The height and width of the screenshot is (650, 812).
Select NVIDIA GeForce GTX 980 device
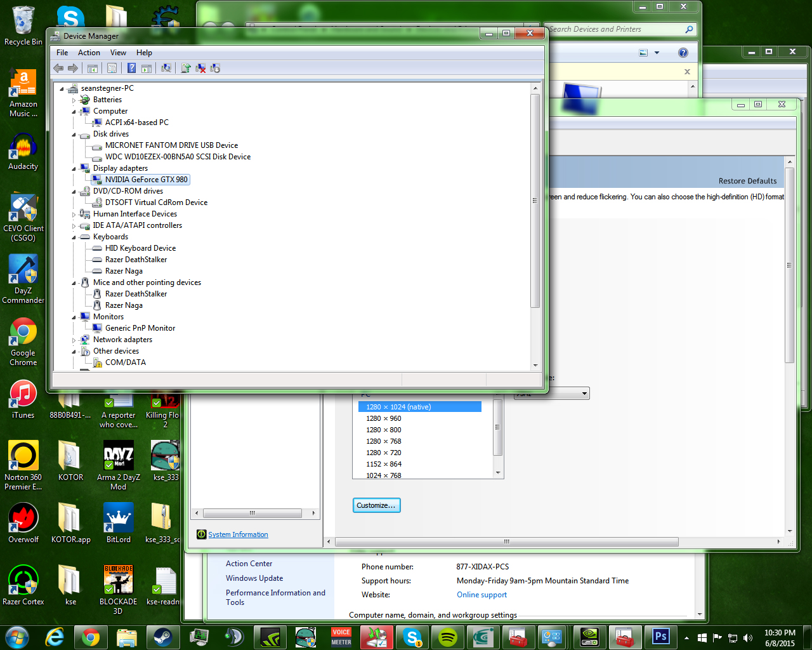pos(146,180)
